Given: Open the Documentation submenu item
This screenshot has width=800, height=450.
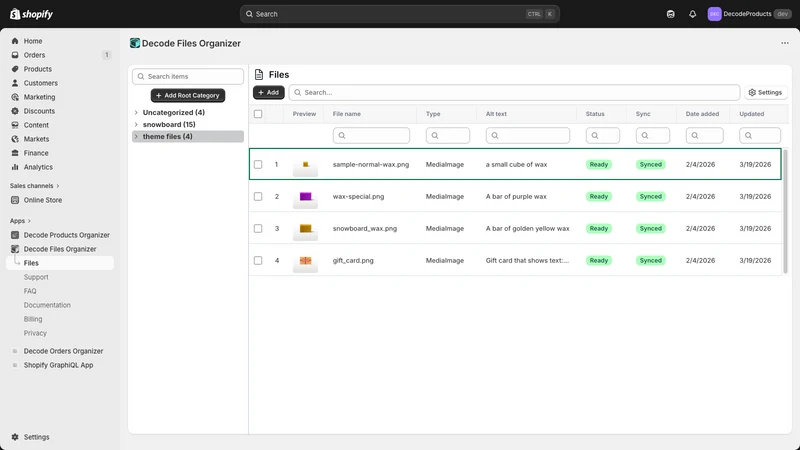Looking at the screenshot, I should pyautogui.click(x=47, y=305).
